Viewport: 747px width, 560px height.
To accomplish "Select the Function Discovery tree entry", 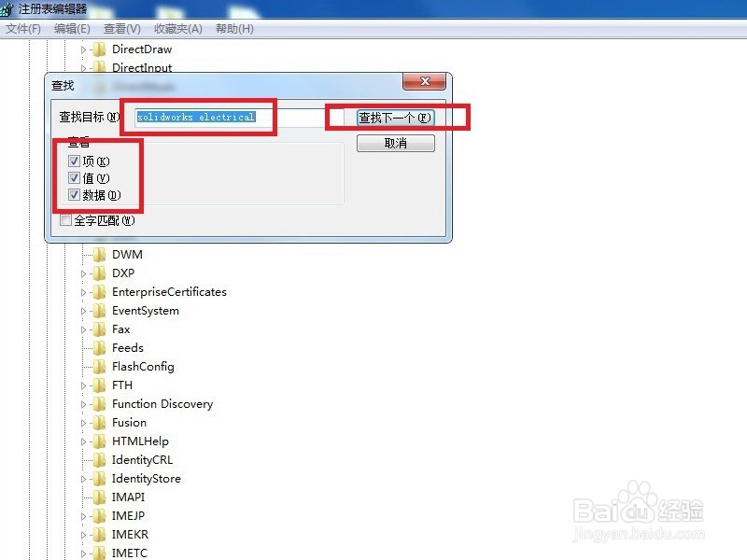I will coord(162,404).
